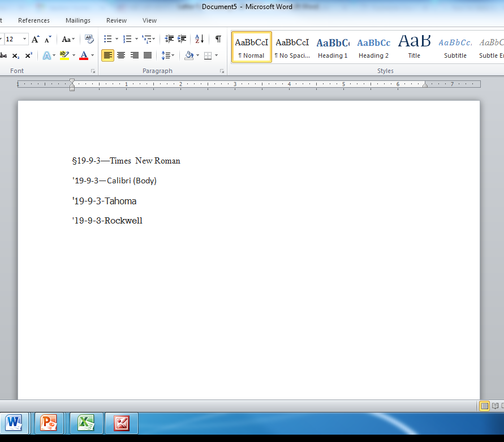504x442 pixels.
Task: Apply red font color
Action: click(x=84, y=55)
